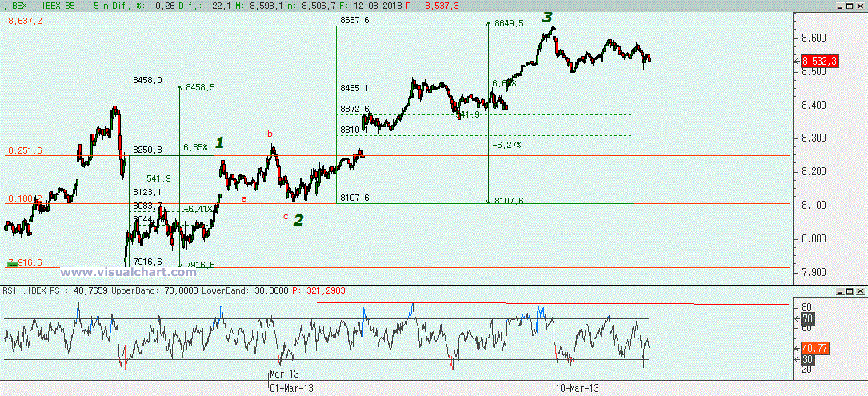The width and height of the screenshot is (868, 396).
Task: Click the 8123,1 dashed level label
Action: pyautogui.click(x=147, y=192)
